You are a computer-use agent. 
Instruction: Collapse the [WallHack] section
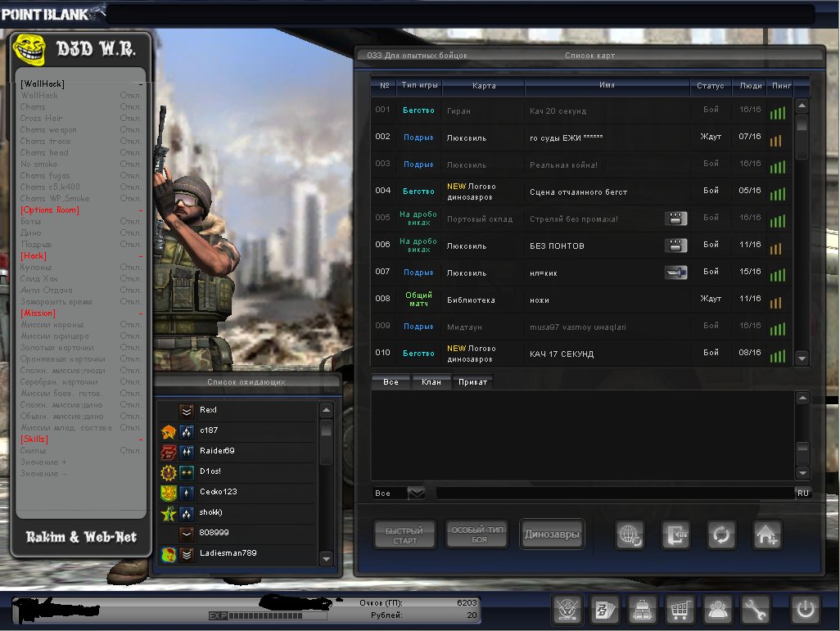tap(140, 84)
